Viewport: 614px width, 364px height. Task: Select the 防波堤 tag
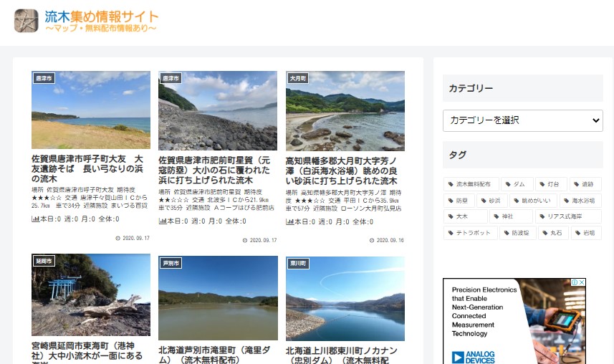point(518,233)
